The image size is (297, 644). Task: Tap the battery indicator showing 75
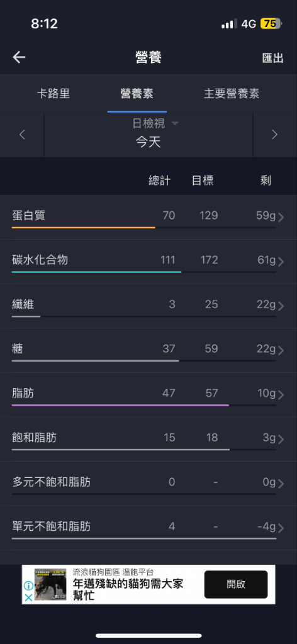coord(271,24)
